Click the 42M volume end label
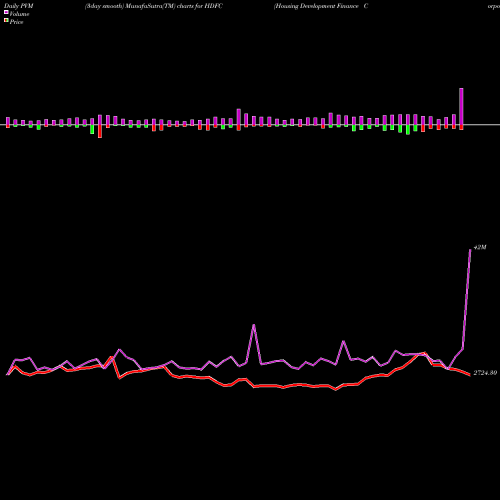The image size is (500, 500). 480,247
